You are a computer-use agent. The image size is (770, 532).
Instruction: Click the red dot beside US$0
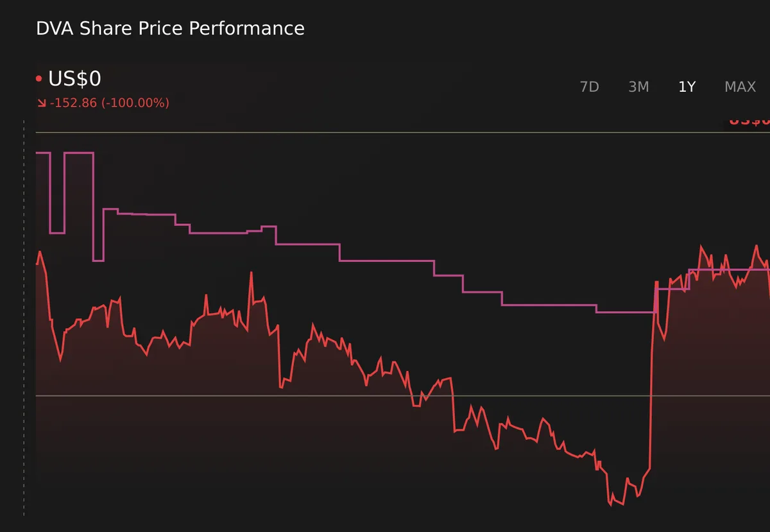(x=39, y=79)
